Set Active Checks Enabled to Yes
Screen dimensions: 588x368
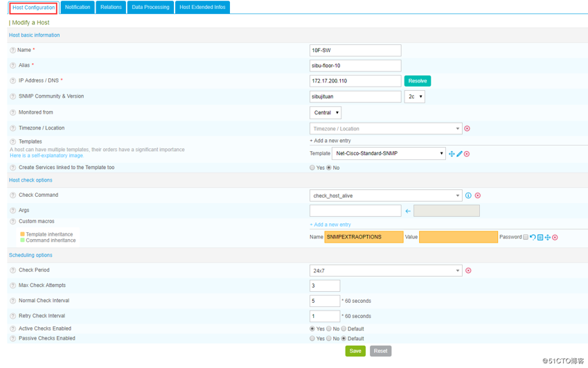[x=312, y=328]
